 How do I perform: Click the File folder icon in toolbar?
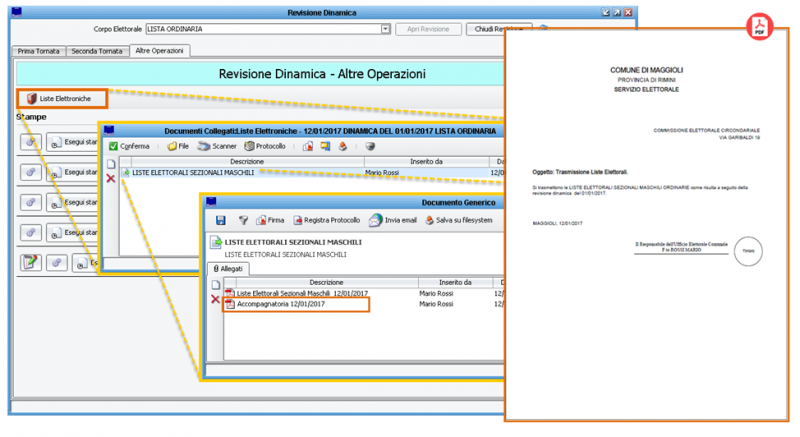pyautogui.click(x=178, y=146)
